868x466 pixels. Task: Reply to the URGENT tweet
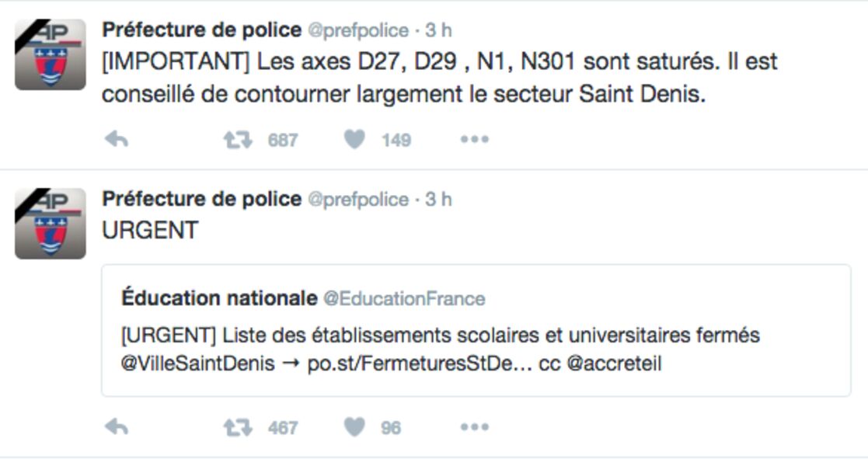pyautogui.click(x=117, y=427)
